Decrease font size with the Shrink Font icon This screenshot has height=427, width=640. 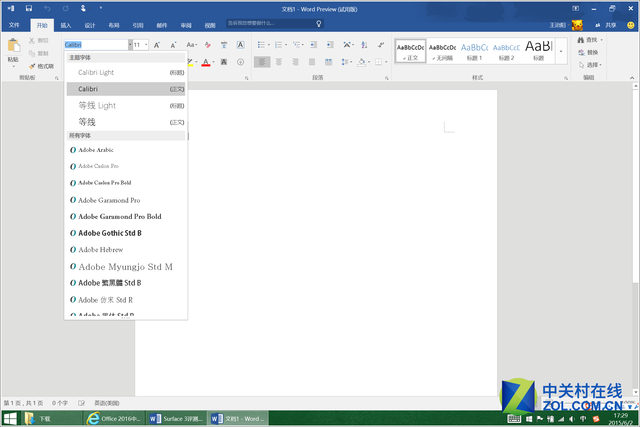pos(173,45)
